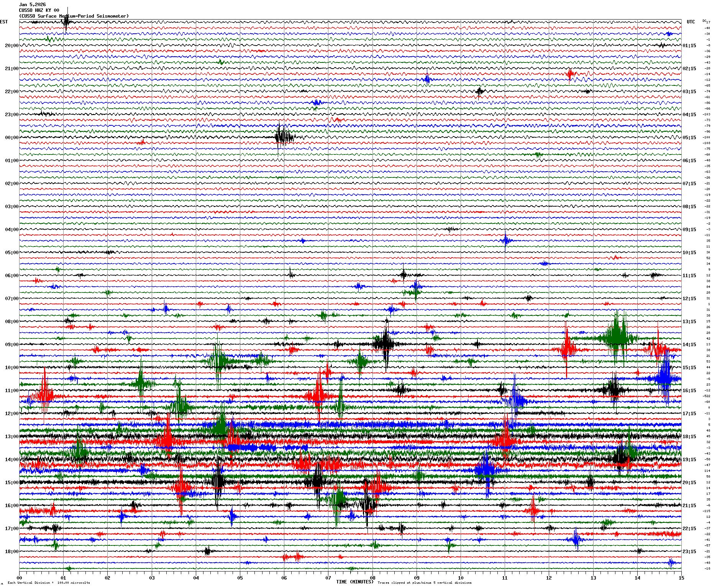Screen dimensions: 712x588
Task: Click the black seismic burst on 00:00 trace
Action: [284, 137]
